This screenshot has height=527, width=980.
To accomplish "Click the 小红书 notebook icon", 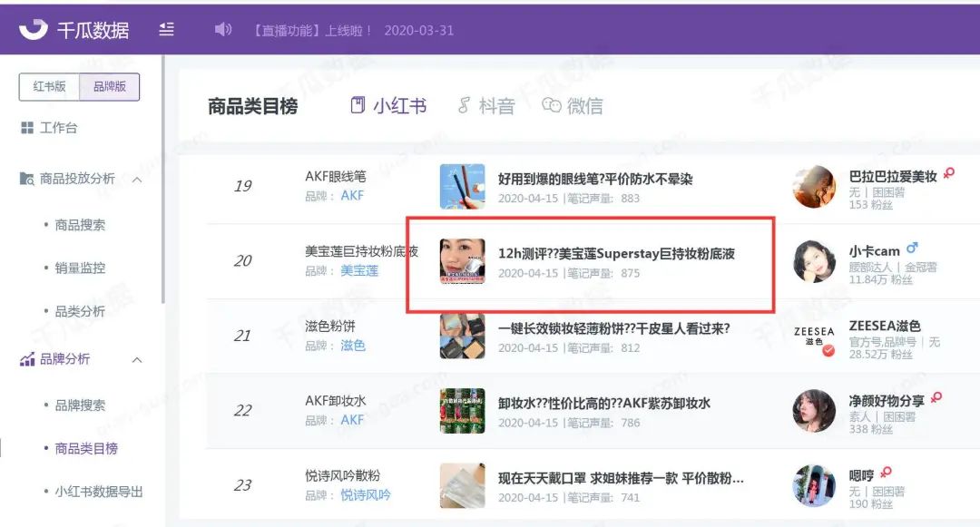I will [358, 105].
